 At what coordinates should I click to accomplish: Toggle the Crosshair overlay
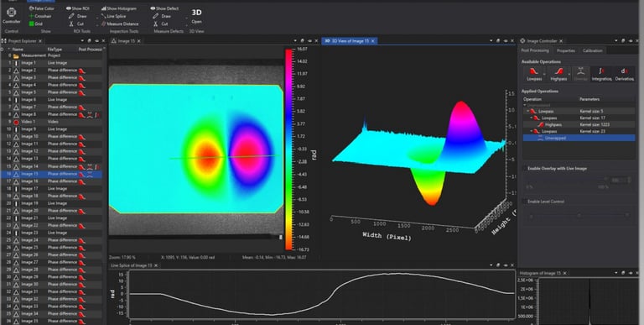tap(40, 16)
